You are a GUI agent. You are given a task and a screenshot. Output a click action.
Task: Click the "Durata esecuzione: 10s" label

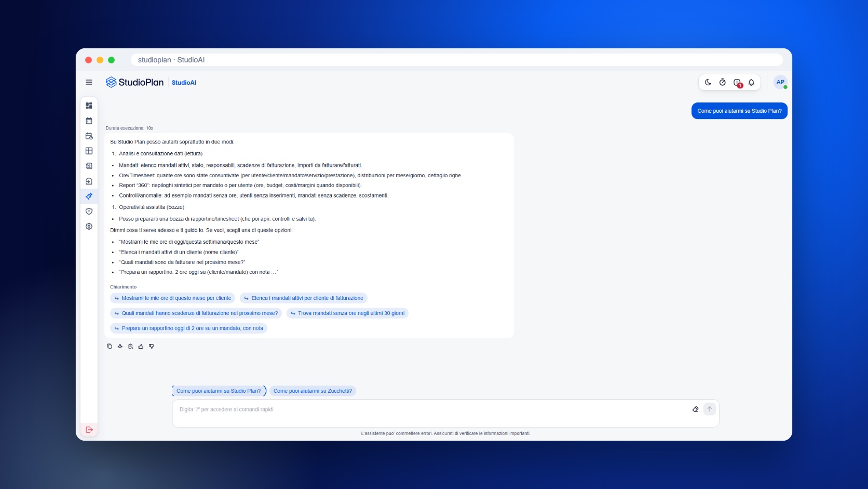tap(129, 128)
